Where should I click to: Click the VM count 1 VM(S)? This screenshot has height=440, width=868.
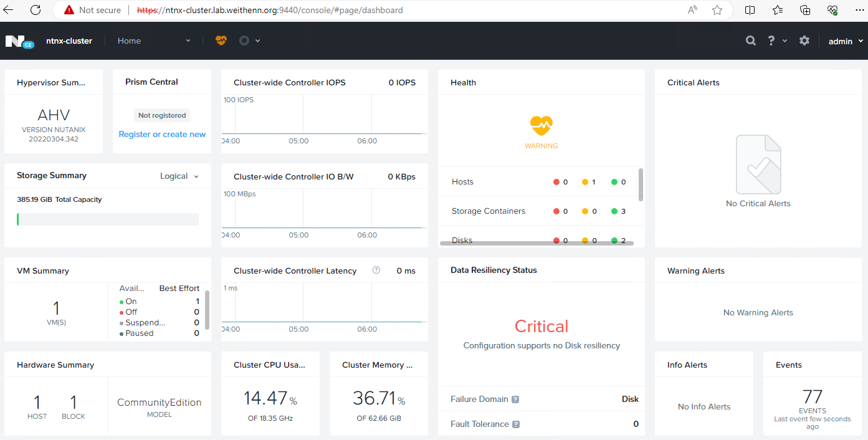point(56,313)
